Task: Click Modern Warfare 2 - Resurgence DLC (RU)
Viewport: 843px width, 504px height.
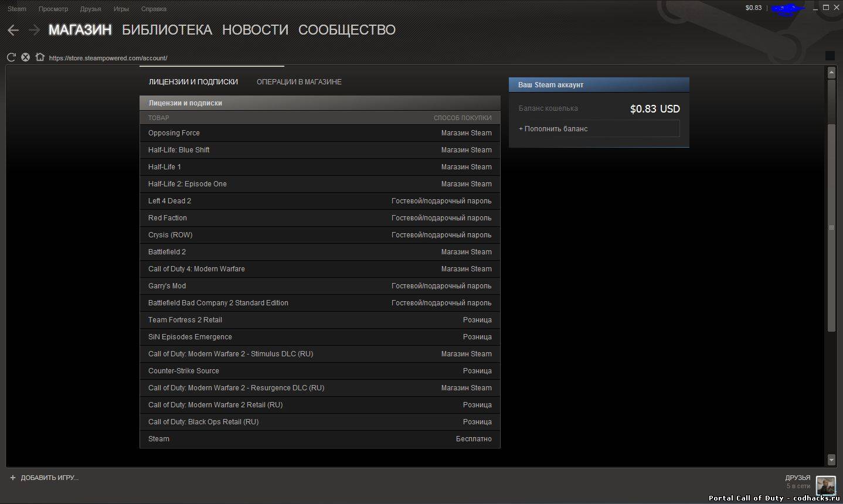Action: pos(320,388)
